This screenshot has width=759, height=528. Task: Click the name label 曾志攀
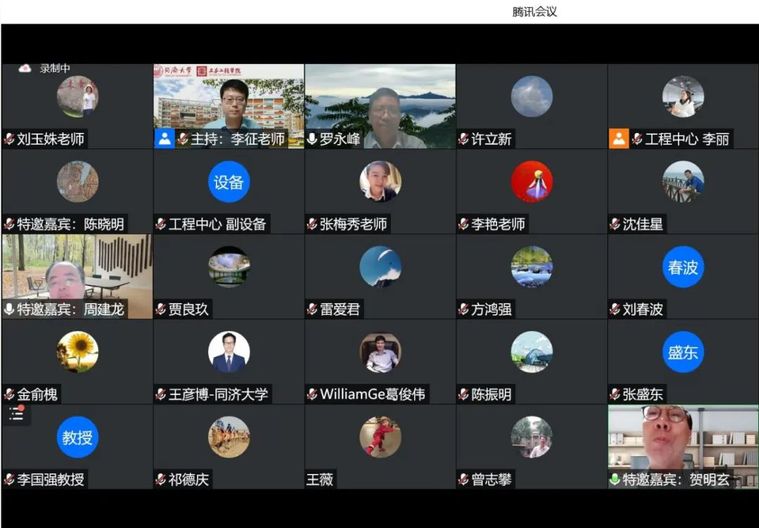pyautogui.click(x=491, y=479)
